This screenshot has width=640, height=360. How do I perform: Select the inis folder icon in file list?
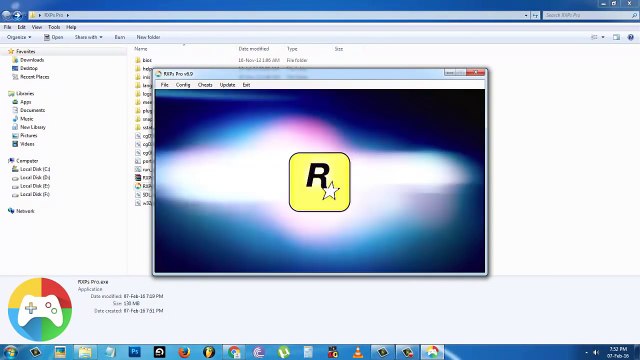pos(138,77)
